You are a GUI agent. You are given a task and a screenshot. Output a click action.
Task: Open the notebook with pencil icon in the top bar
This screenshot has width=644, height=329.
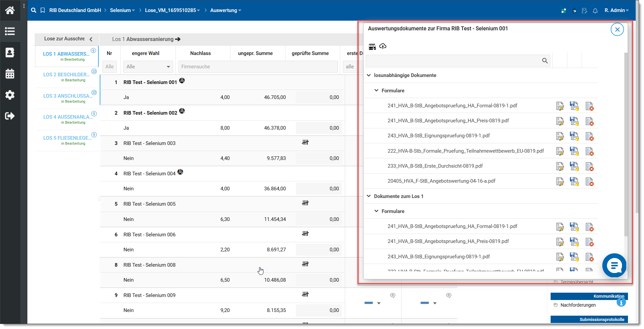(x=585, y=11)
